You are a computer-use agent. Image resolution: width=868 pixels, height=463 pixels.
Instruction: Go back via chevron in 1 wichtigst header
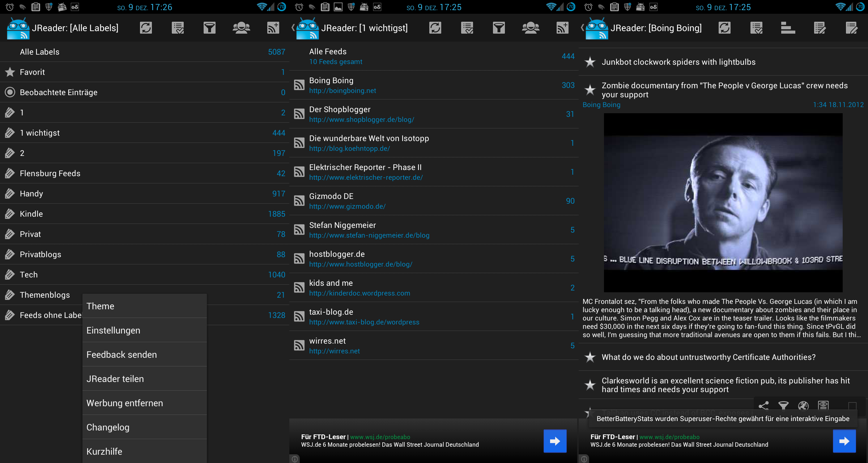(x=293, y=28)
